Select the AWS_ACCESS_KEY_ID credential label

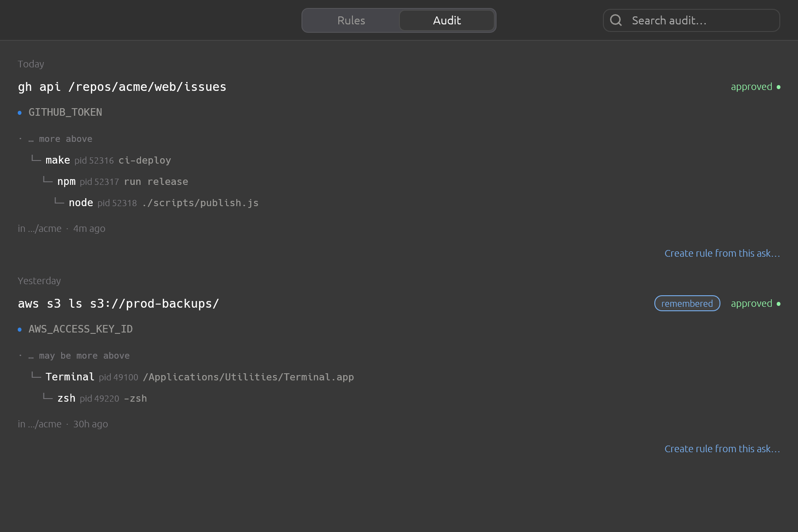[81, 329]
